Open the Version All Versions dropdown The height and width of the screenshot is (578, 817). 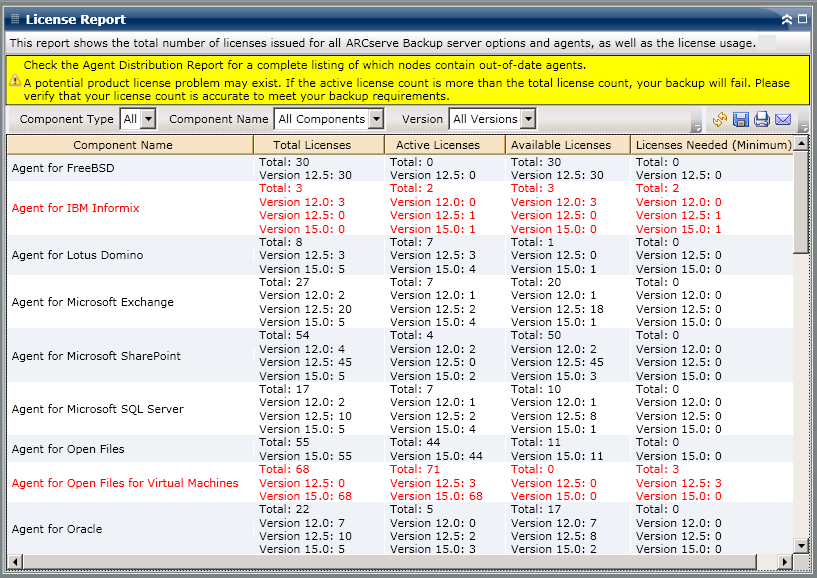[492, 119]
